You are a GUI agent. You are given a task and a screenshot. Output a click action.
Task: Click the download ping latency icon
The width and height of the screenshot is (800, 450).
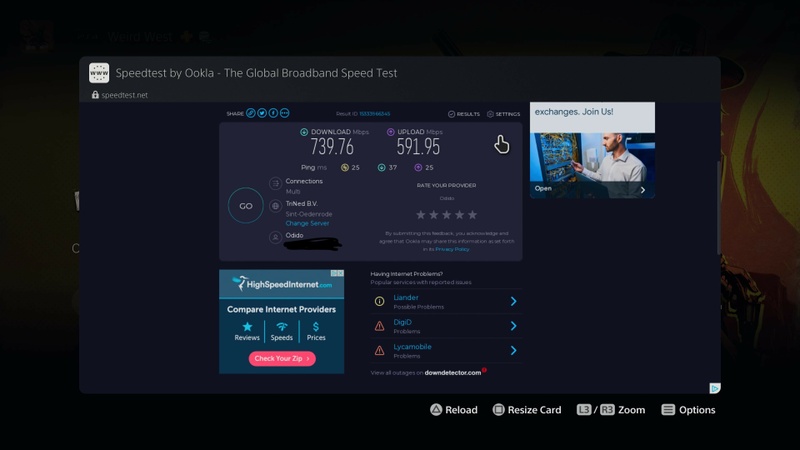(381, 167)
